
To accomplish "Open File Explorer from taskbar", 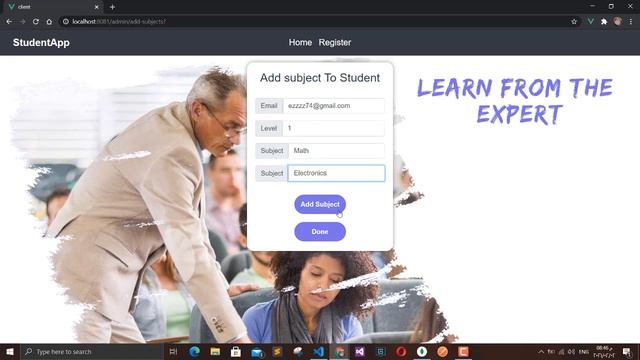I will click(x=215, y=351).
